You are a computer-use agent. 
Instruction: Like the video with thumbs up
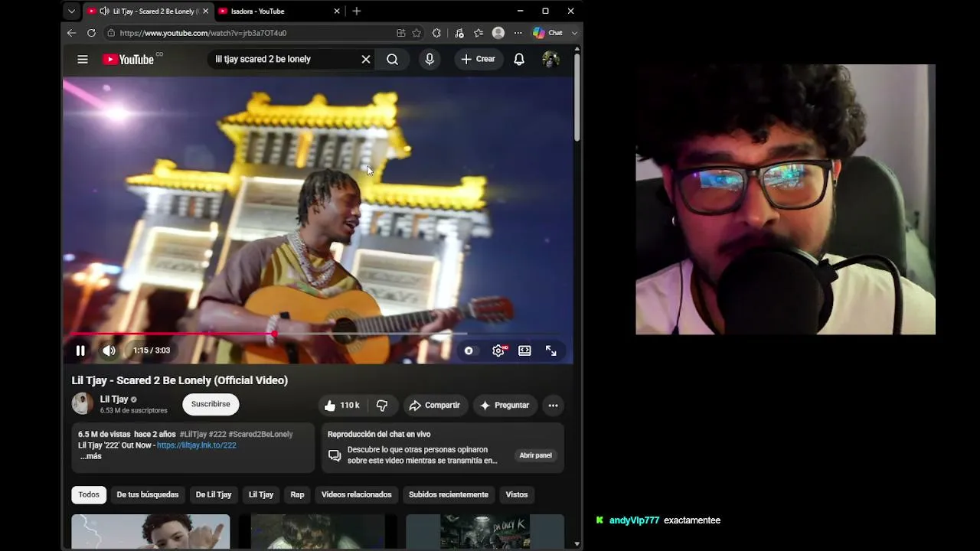coord(341,406)
